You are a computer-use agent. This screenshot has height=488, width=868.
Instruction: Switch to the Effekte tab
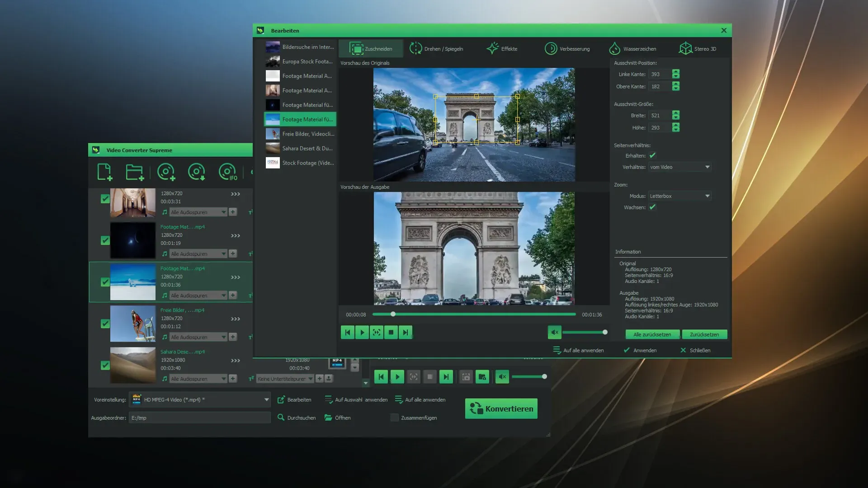coord(502,49)
